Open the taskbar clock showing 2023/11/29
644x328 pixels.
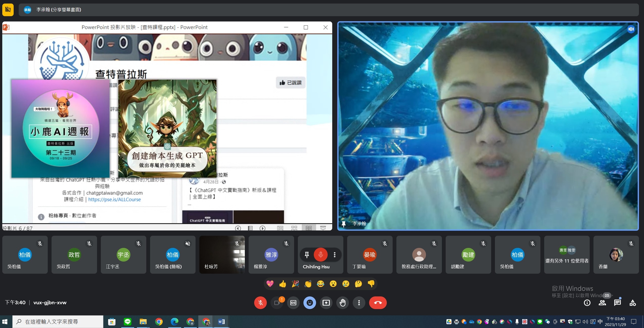click(615, 322)
